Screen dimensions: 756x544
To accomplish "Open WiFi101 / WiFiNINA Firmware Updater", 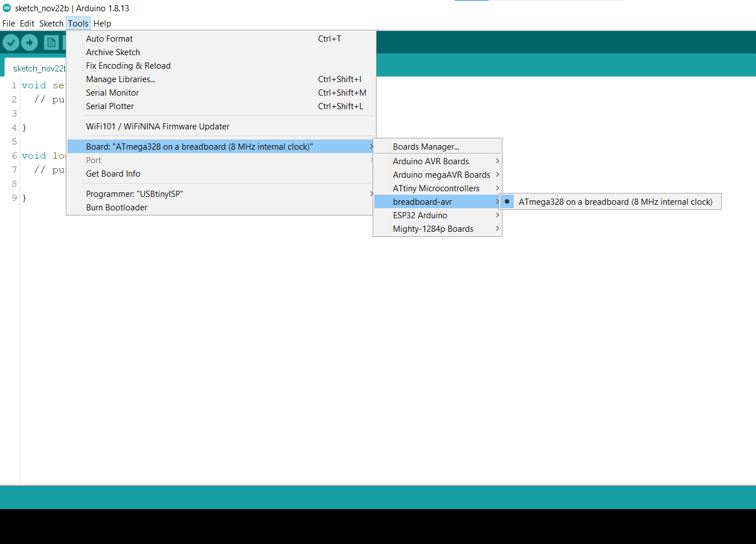I will [x=221, y=127].
